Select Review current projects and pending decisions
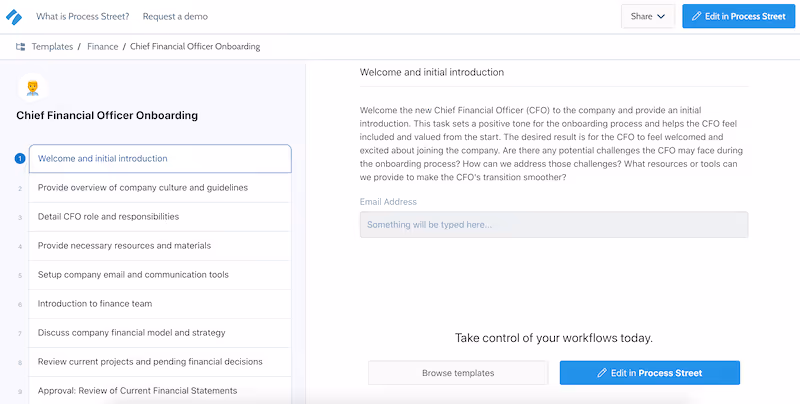800x404 pixels. tap(160, 362)
